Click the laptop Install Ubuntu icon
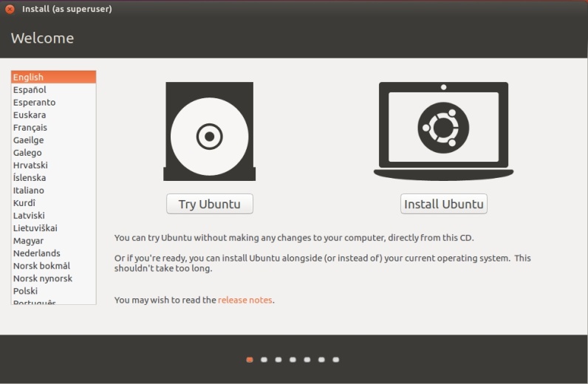 (444, 131)
